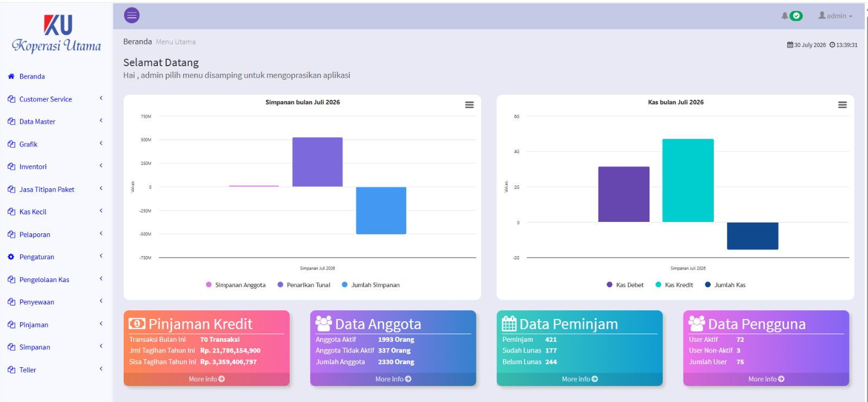Click the calendar icon beside the date

(790, 45)
